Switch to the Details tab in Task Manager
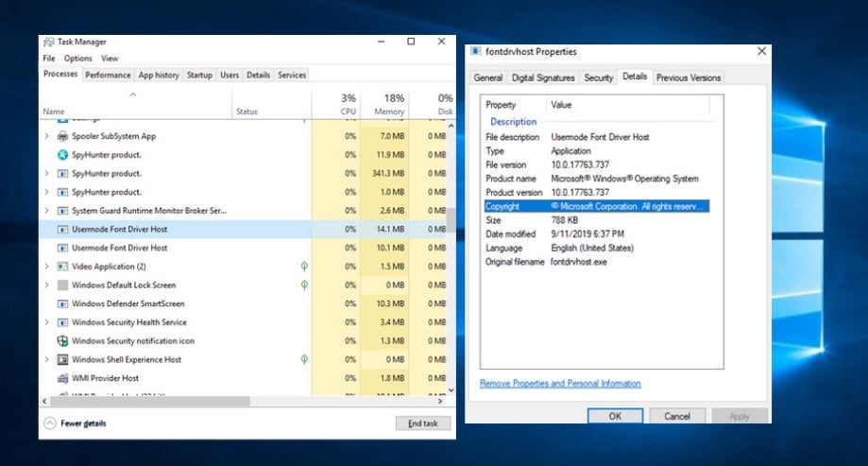The image size is (868, 466). pyautogui.click(x=258, y=75)
